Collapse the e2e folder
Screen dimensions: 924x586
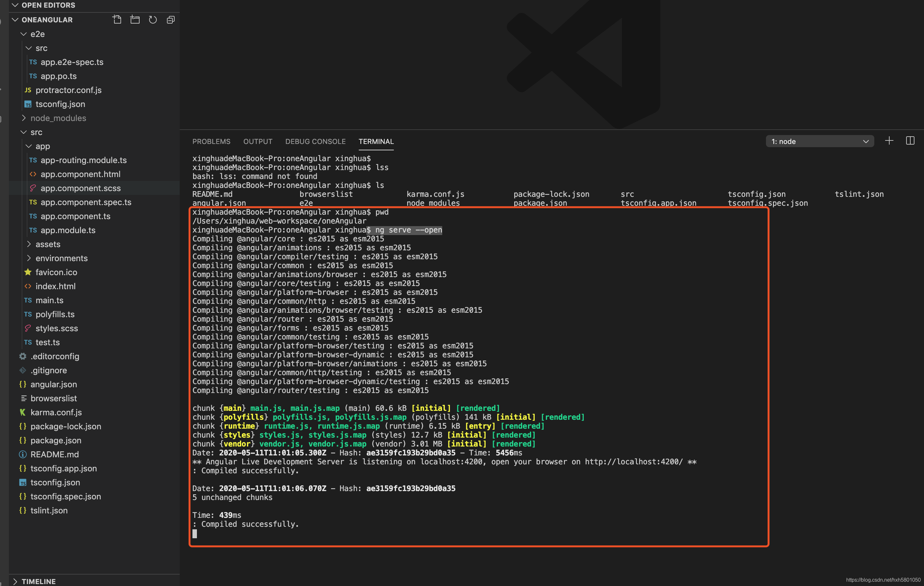[37, 34]
